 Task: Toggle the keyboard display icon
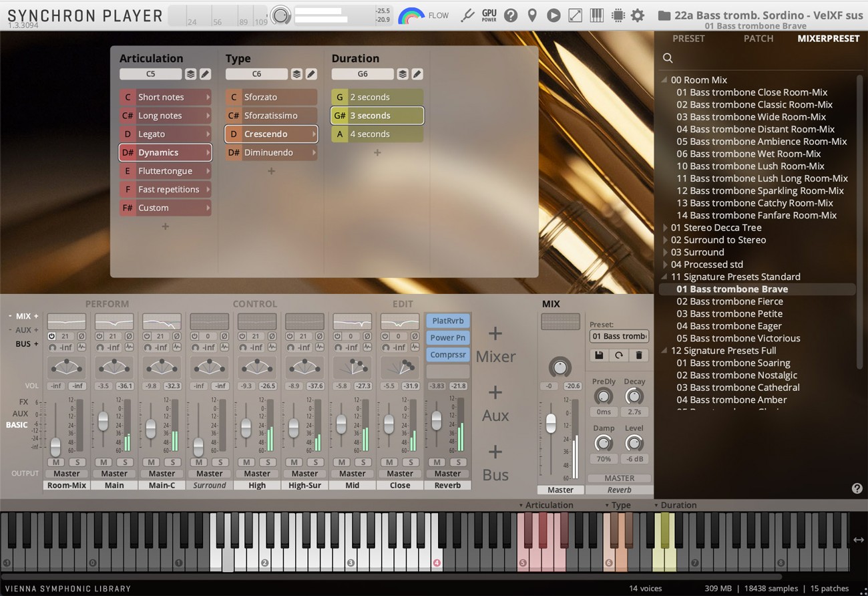(596, 15)
